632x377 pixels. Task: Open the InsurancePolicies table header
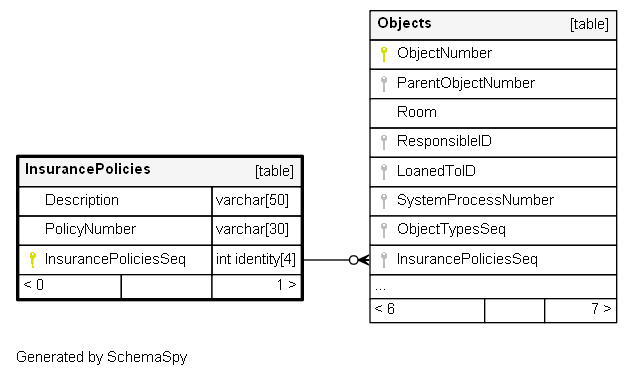(x=160, y=171)
